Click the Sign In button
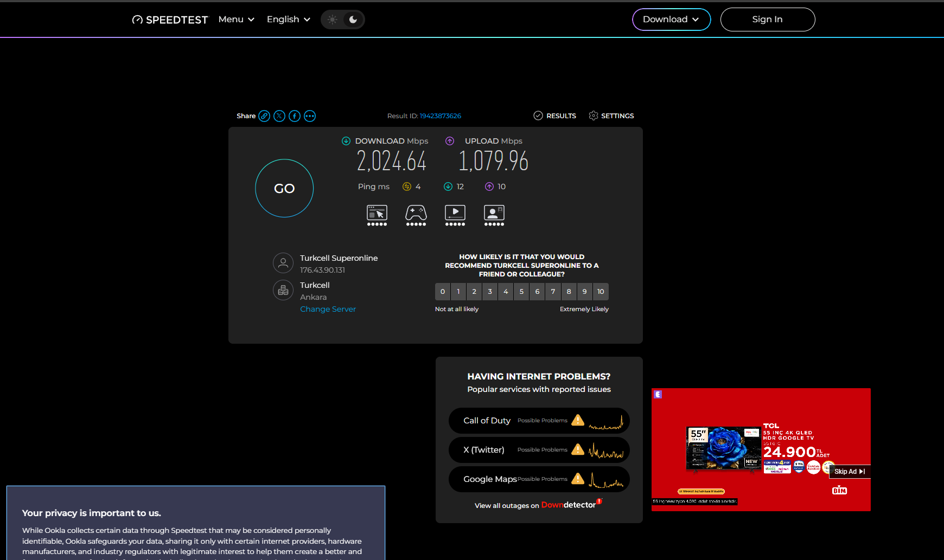Image resolution: width=944 pixels, height=560 pixels. pyautogui.click(x=768, y=20)
